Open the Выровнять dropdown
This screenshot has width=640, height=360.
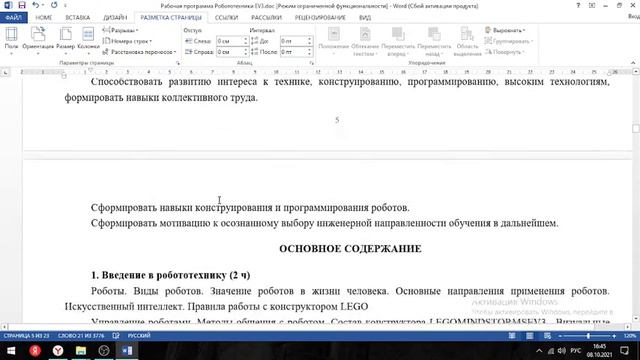[505, 30]
